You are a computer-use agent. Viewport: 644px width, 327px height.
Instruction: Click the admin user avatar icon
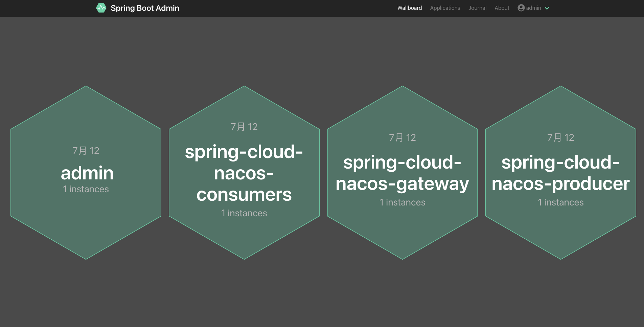(x=521, y=8)
